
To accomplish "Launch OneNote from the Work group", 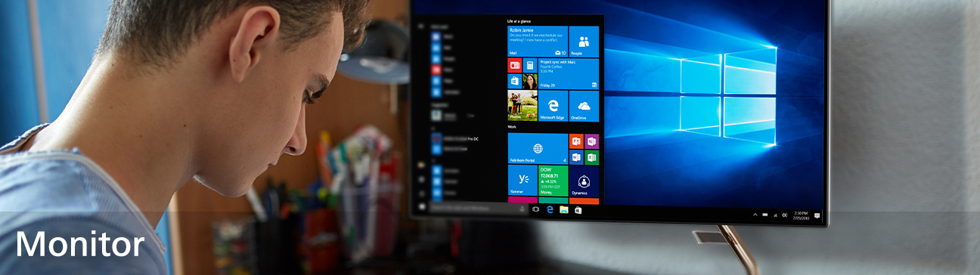I will 591,141.
